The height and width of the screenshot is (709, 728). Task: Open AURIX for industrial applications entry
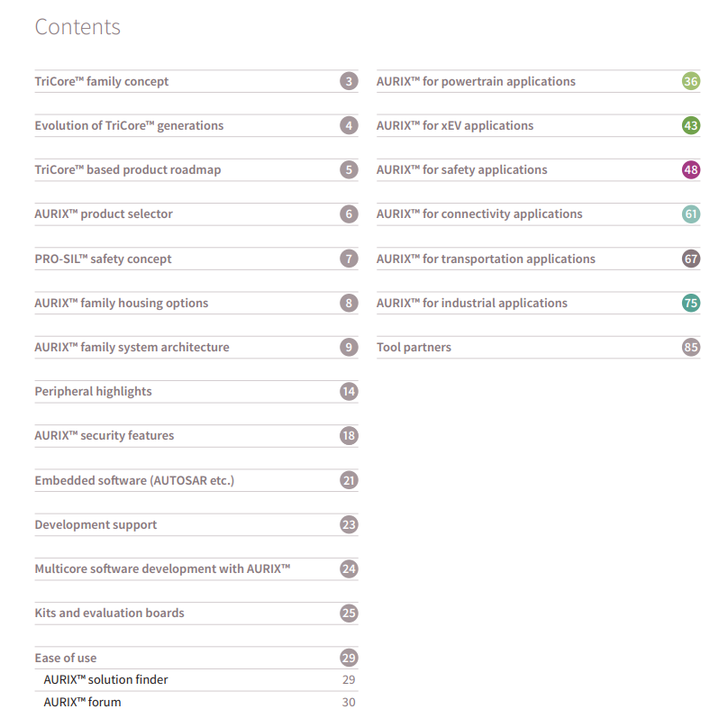(472, 304)
